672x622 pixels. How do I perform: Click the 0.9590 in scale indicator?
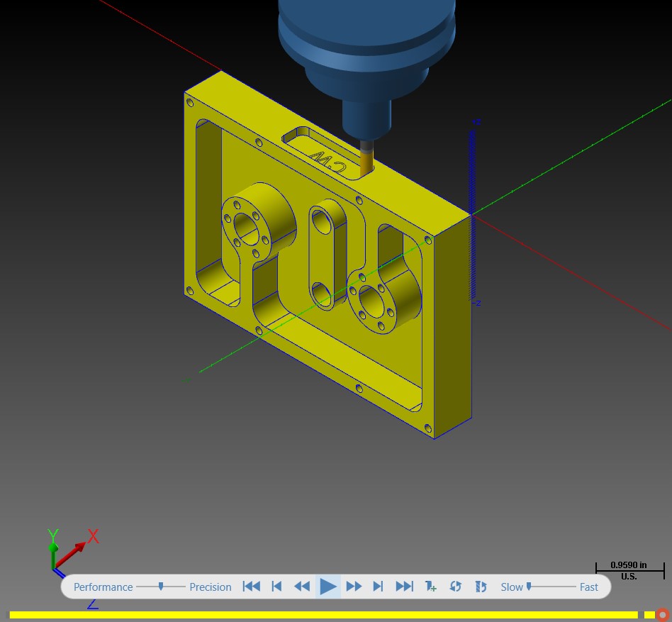click(629, 570)
